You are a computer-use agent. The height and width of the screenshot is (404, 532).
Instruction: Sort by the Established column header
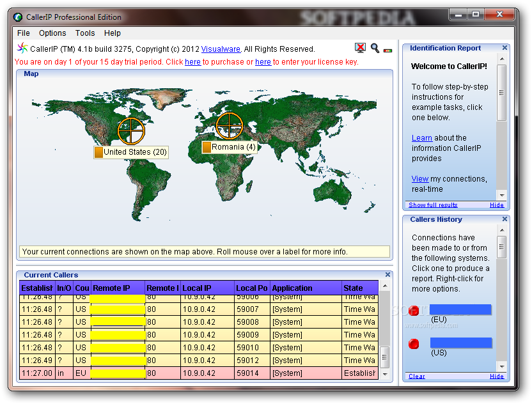[37, 288]
